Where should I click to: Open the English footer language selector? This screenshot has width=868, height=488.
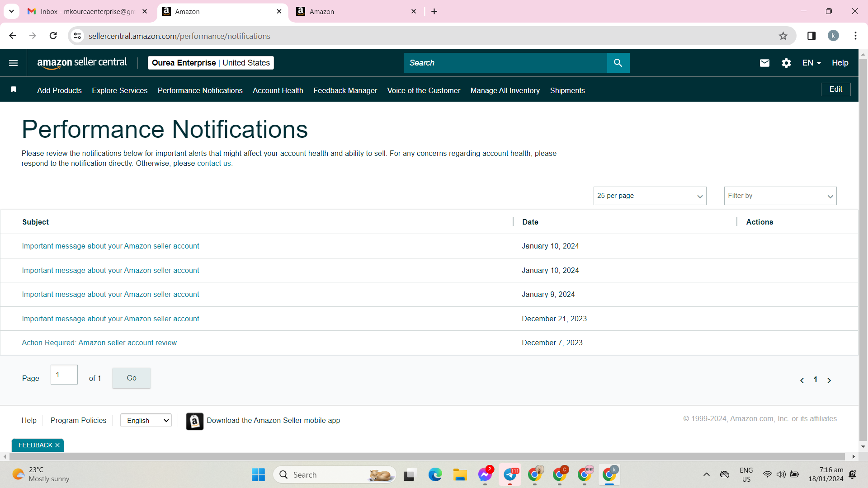tap(146, 421)
